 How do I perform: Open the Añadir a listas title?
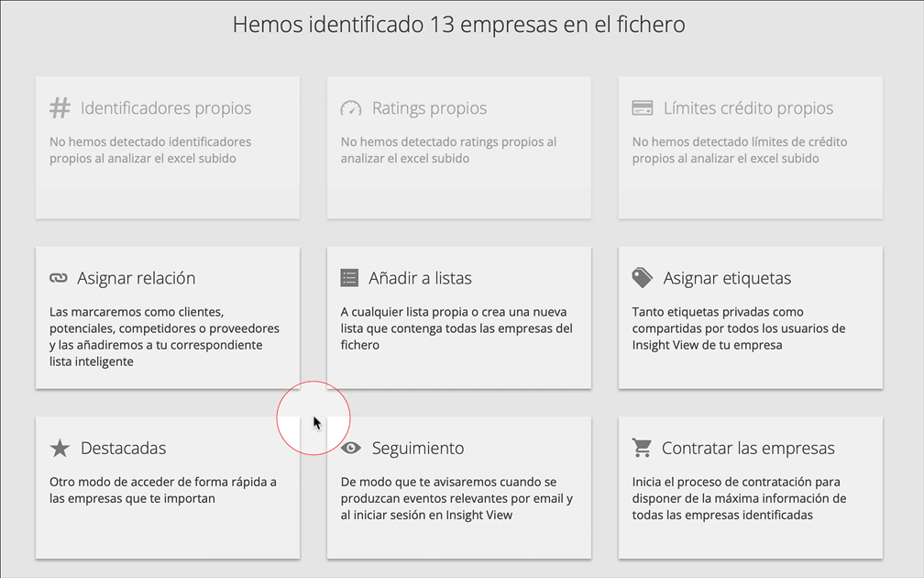(420, 278)
